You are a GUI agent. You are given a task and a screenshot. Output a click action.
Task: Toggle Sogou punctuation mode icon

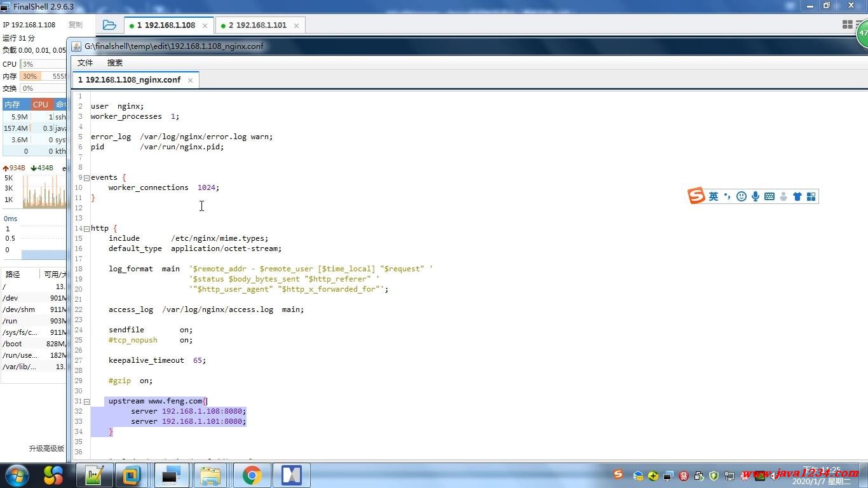[728, 196]
